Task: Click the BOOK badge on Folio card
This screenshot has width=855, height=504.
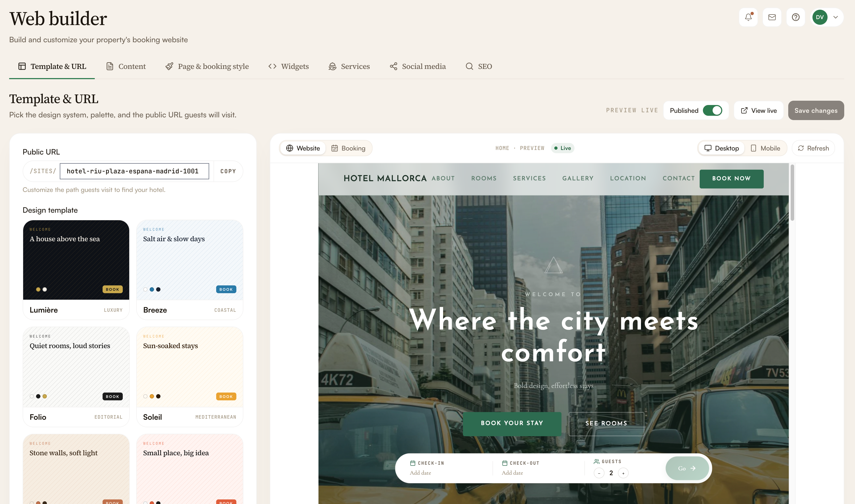Action: (x=112, y=396)
